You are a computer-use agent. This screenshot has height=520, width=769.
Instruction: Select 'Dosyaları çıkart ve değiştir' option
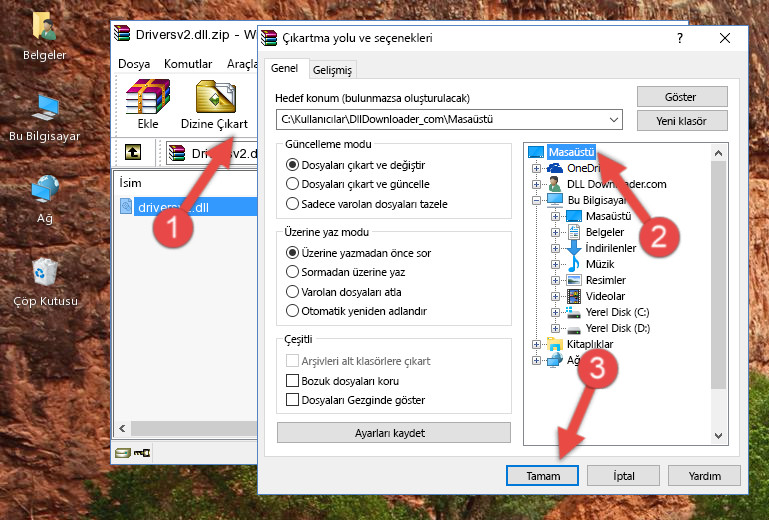[292, 165]
